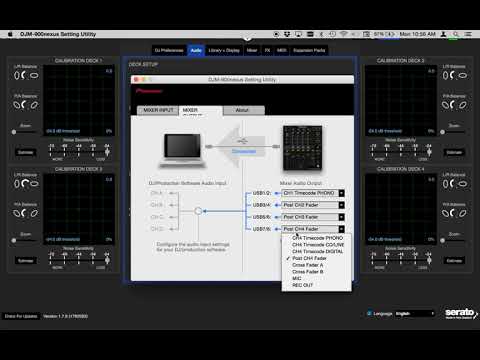Select tall ellipse L/R Balance icon, Deck 3

(x=17, y=184)
